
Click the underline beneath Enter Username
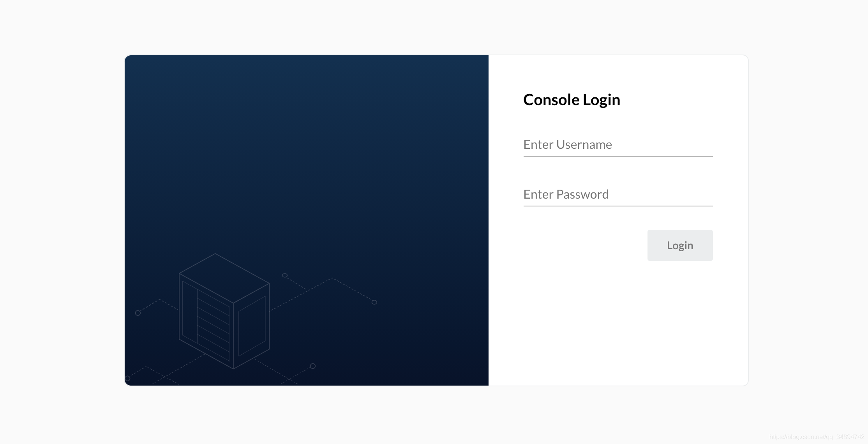tap(618, 156)
